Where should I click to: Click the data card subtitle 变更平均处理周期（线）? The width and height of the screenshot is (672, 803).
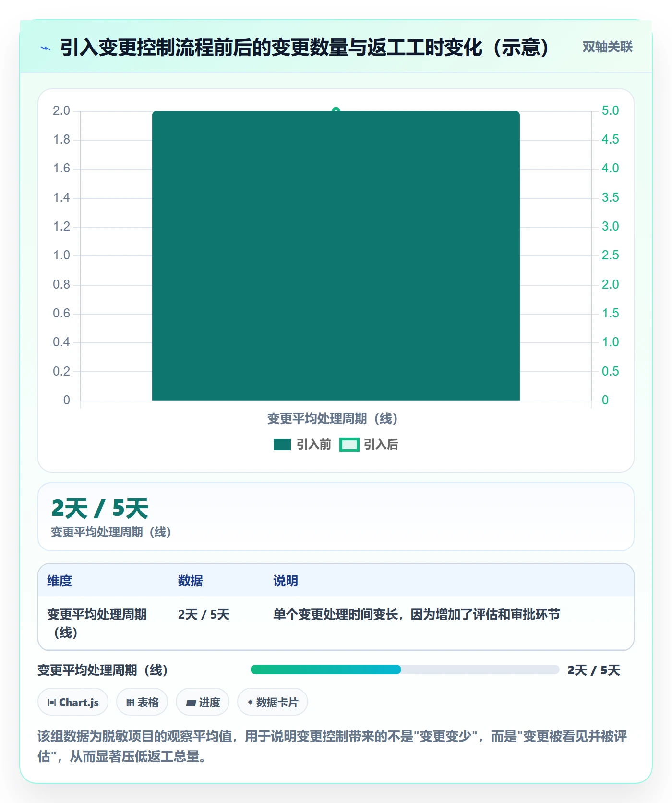111,532
